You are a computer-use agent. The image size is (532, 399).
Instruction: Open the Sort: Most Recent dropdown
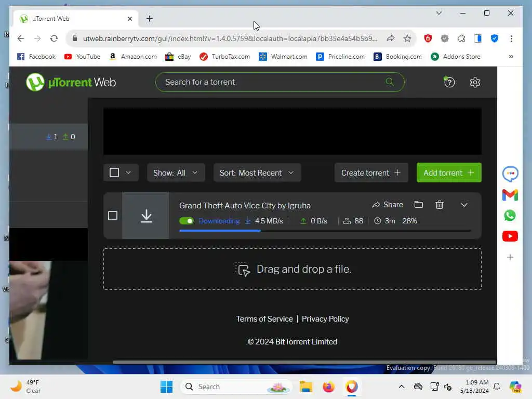click(257, 172)
